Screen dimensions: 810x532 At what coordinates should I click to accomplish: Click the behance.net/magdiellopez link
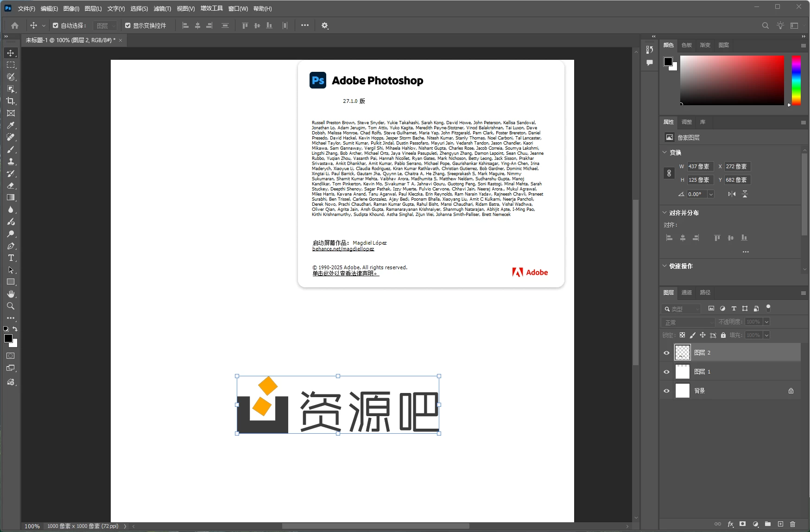(x=343, y=249)
